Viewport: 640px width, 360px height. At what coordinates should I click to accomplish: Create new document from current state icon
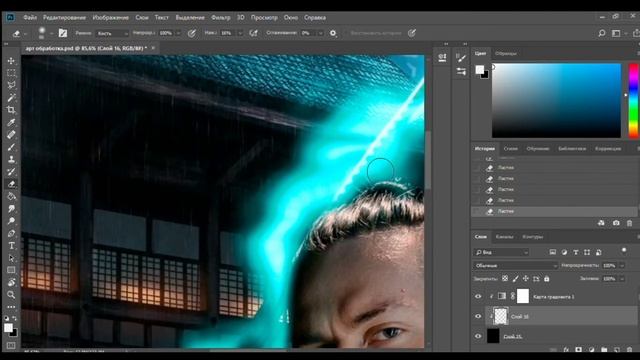click(x=601, y=223)
